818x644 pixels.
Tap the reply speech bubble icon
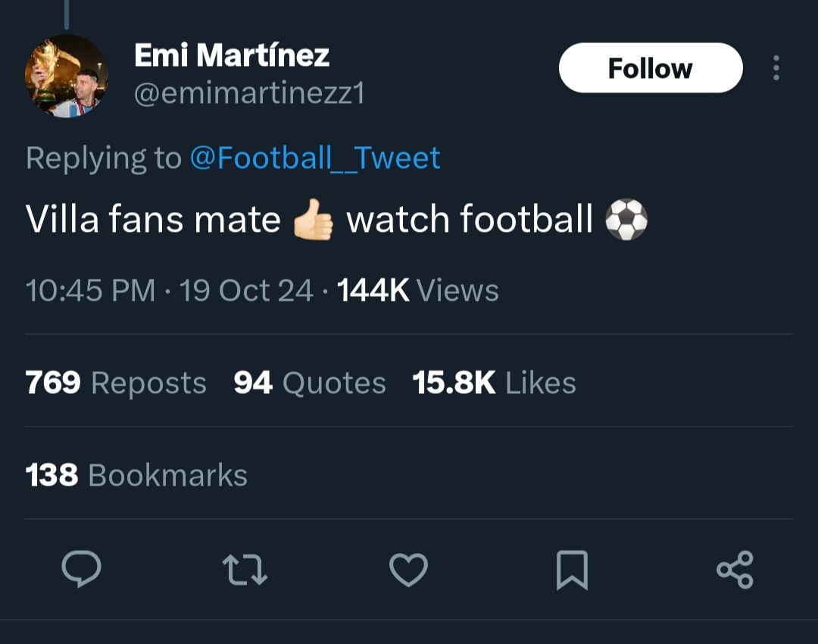point(81,569)
